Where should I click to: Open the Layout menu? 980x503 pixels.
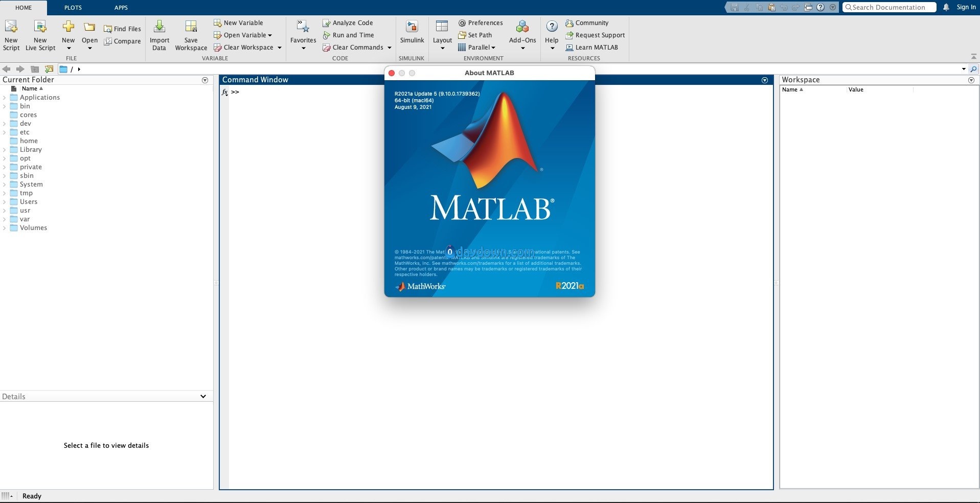pyautogui.click(x=442, y=35)
